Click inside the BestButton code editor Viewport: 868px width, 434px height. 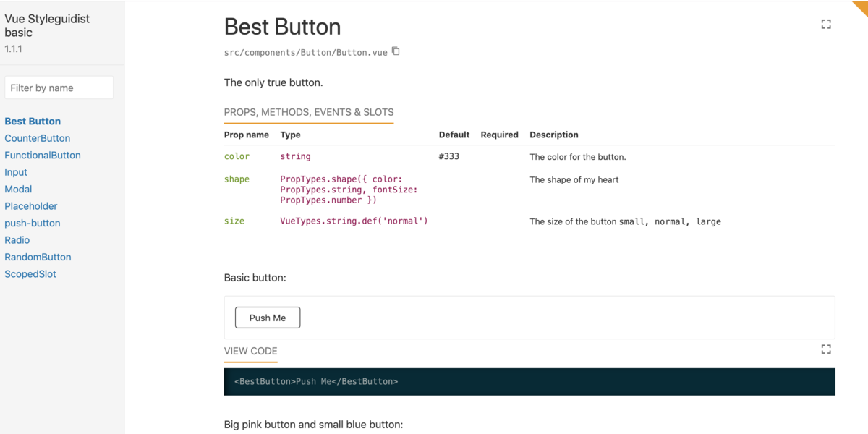(529, 381)
